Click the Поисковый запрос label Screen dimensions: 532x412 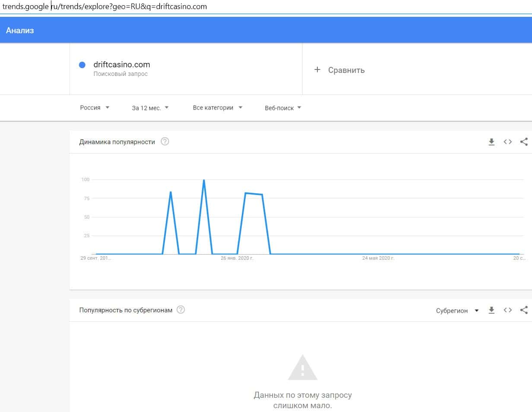coord(120,74)
